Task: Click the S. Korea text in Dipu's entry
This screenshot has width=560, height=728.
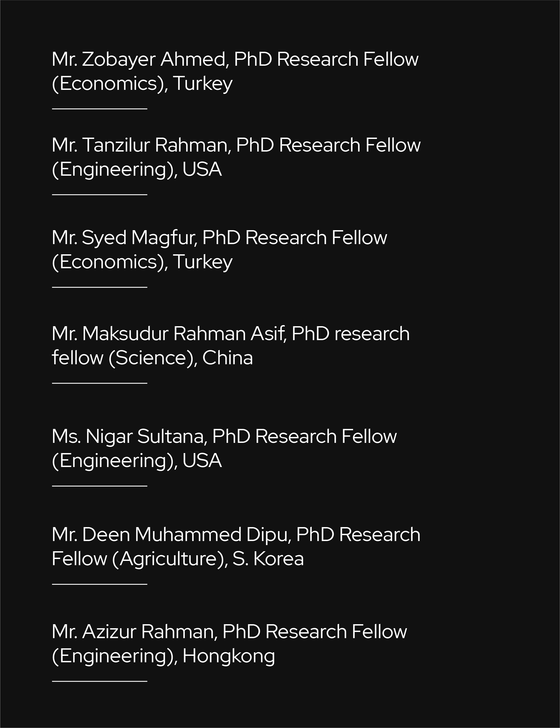Action: point(268,559)
